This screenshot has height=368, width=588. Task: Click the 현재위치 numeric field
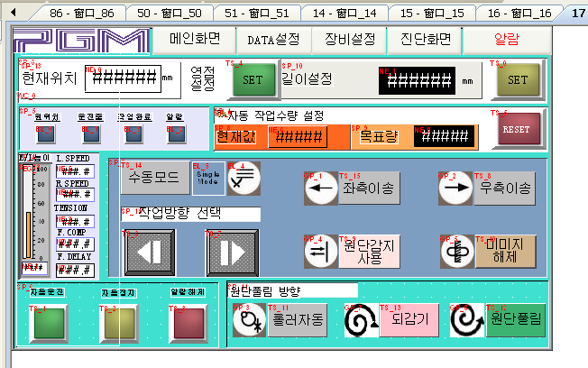[122, 79]
